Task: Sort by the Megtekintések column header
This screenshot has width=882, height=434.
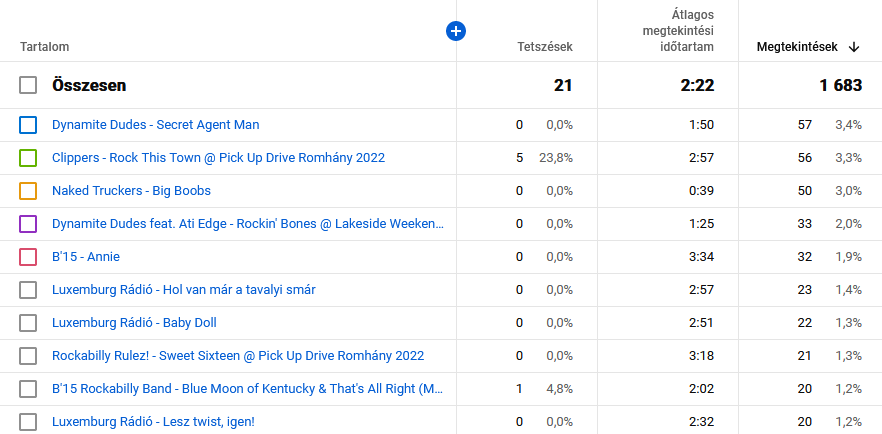Action: [x=795, y=47]
